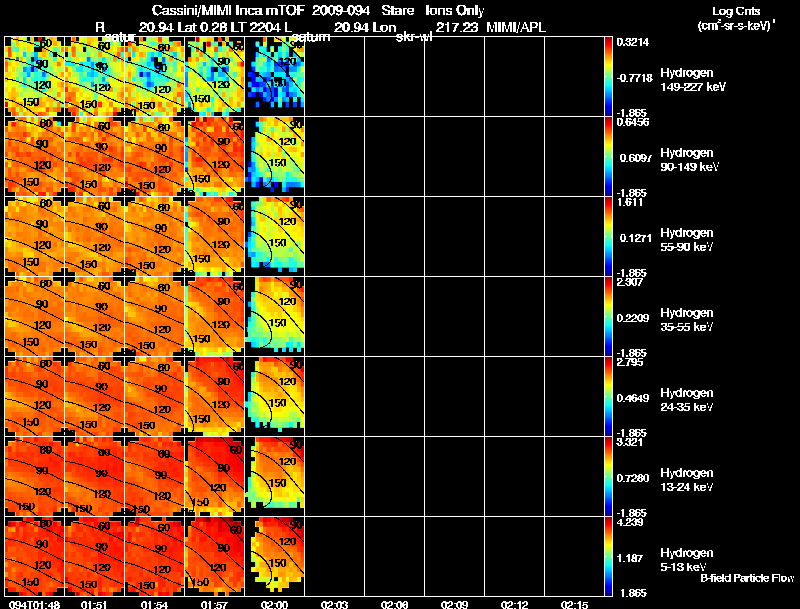The width and height of the screenshot is (800, 609).
Task: Select the 01:57 time axis label
Action: 214,603
